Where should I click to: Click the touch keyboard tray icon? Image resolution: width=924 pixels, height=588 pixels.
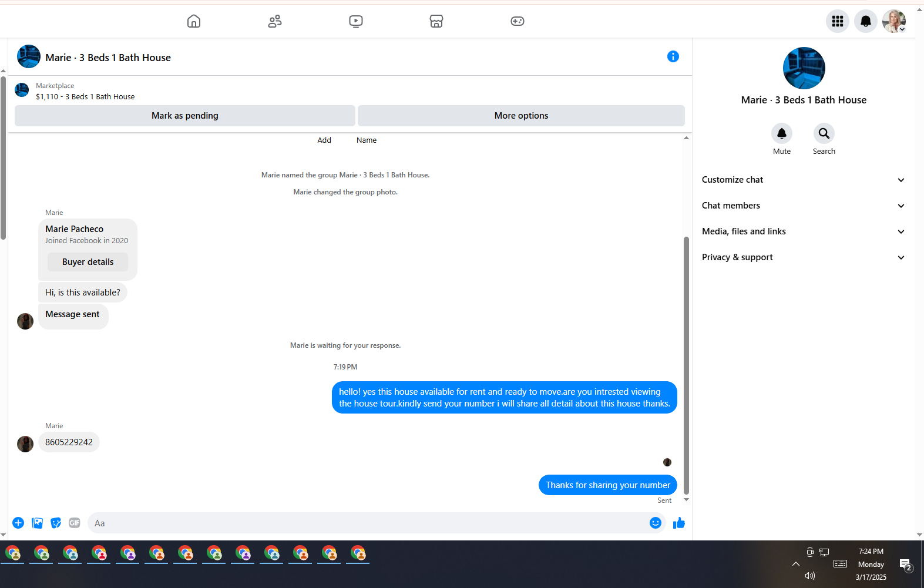click(840, 564)
